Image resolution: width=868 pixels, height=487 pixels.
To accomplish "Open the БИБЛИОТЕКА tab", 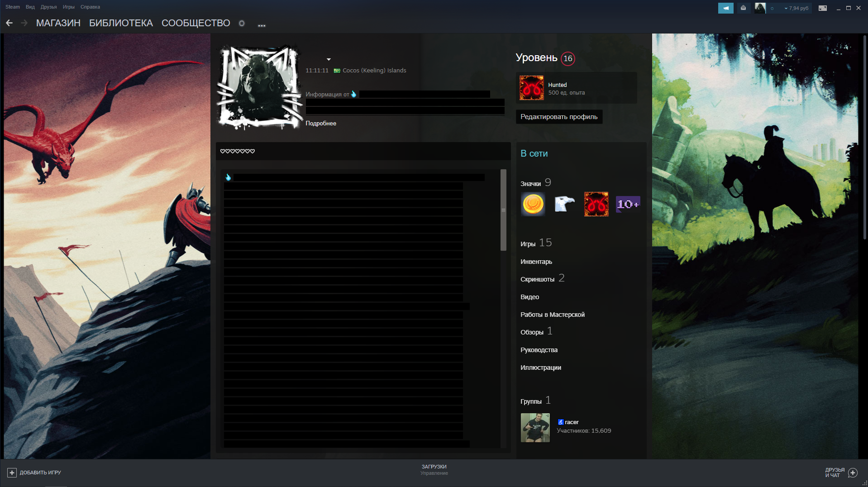I will point(121,23).
